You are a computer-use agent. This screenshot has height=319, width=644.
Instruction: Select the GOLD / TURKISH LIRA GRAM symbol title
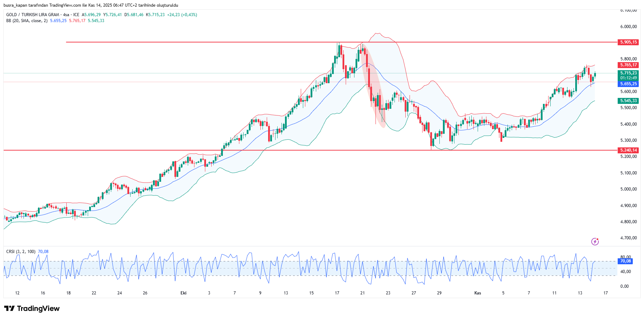33,15
